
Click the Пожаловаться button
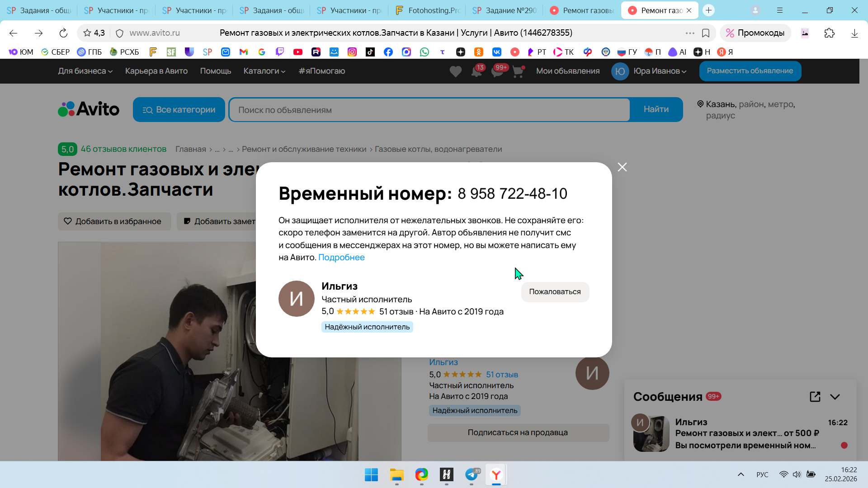tap(555, 292)
